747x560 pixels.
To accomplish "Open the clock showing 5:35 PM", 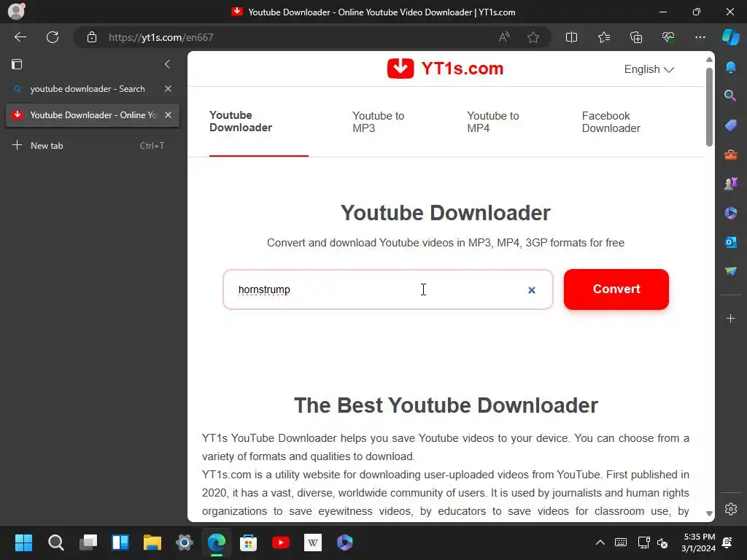I will coord(699,542).
